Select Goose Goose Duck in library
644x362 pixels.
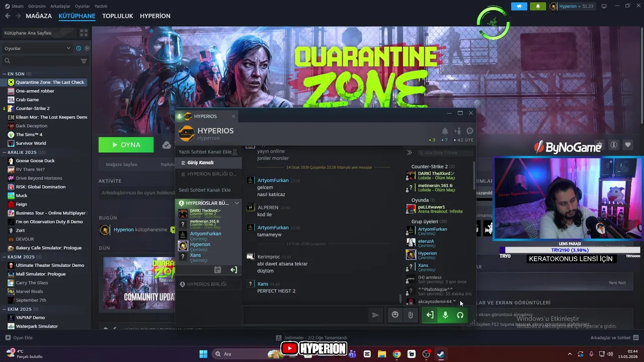[x=35, y=161]
